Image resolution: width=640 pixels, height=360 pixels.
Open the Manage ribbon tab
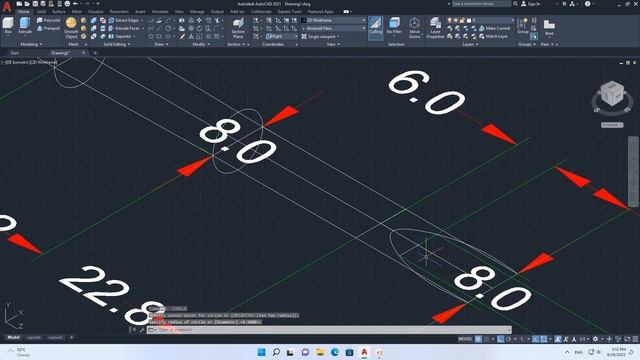(197, 12)
